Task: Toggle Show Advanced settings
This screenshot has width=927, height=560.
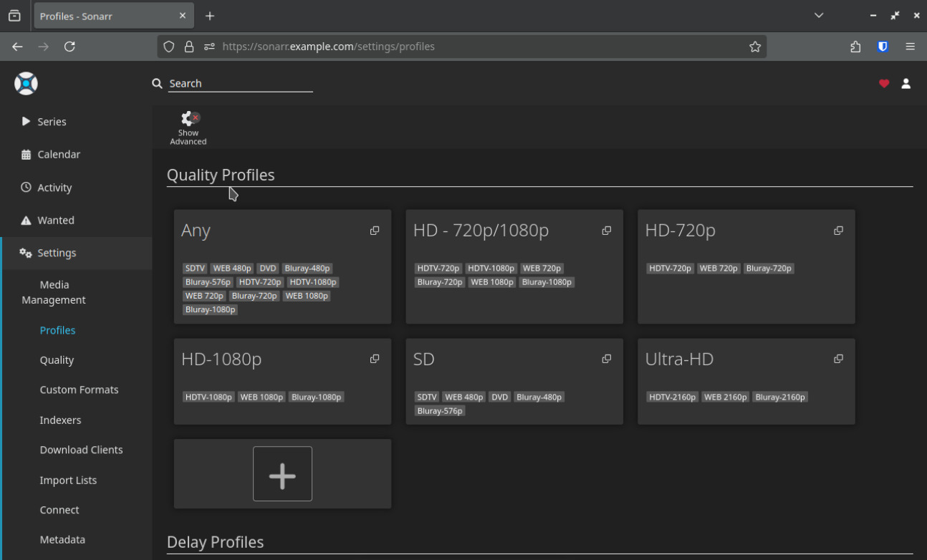Action: point(188,127)
